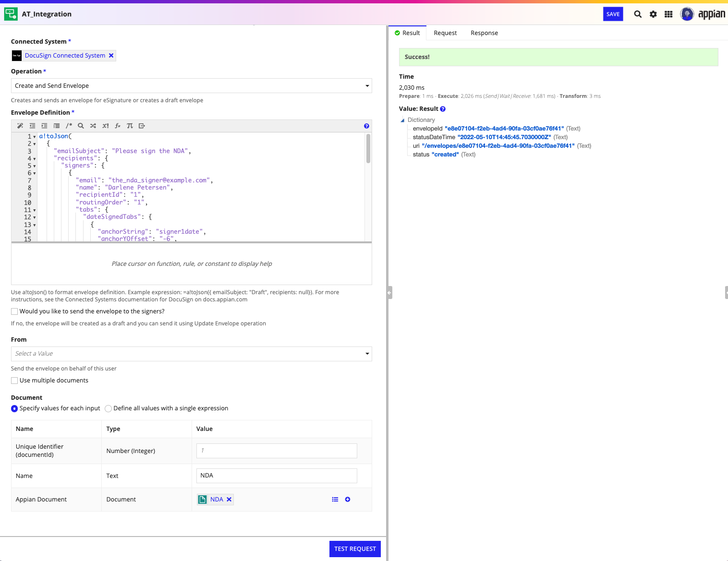Screen dimensions: 728x561
Task: Open search in expression editor toolbar
Action: pos(81,126)
